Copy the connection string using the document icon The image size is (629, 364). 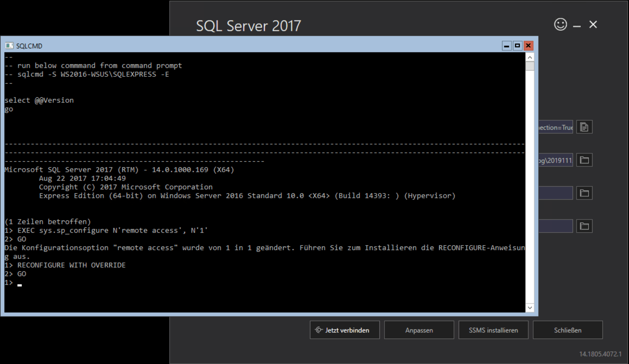click(584, 127)
